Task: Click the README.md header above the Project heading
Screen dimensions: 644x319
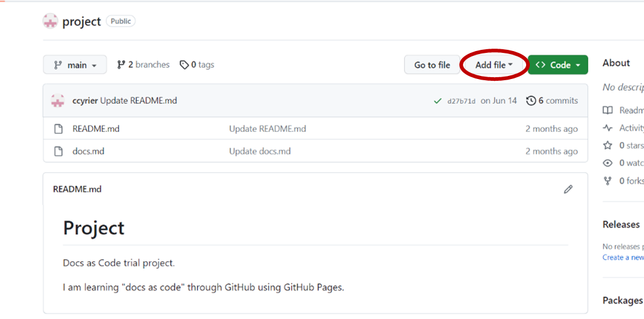Action: (77, 189)
